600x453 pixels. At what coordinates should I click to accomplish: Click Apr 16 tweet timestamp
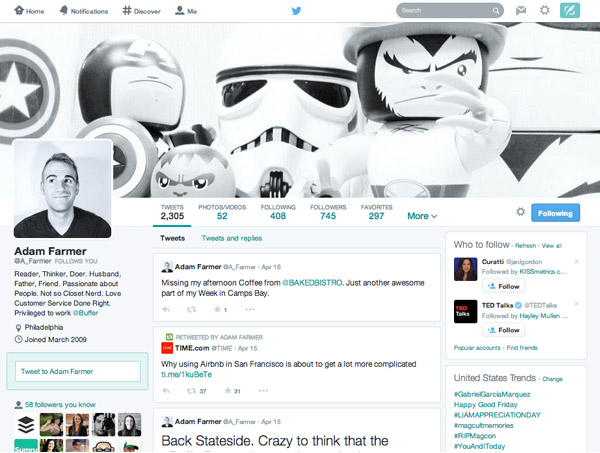[x=271, y=267]
